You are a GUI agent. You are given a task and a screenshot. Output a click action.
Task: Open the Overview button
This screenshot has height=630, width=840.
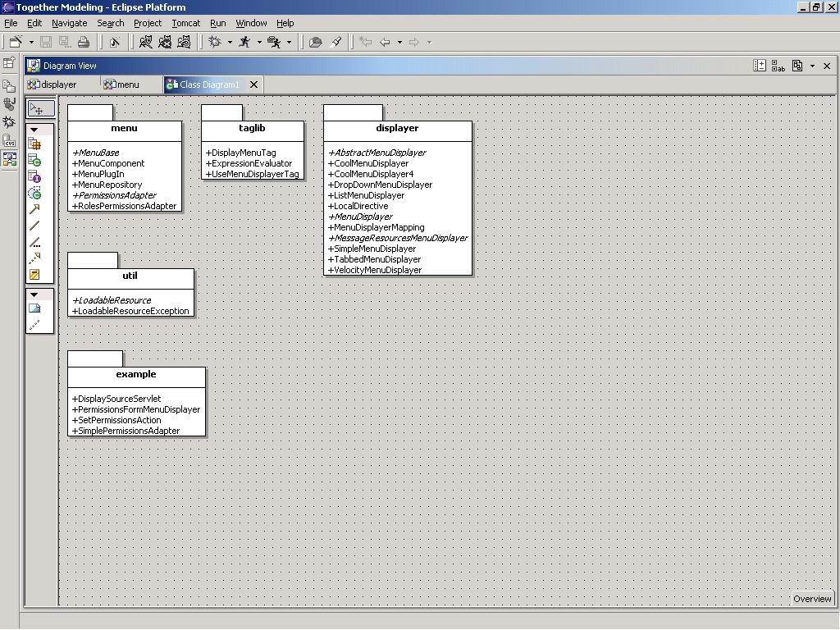pos(812,599)
